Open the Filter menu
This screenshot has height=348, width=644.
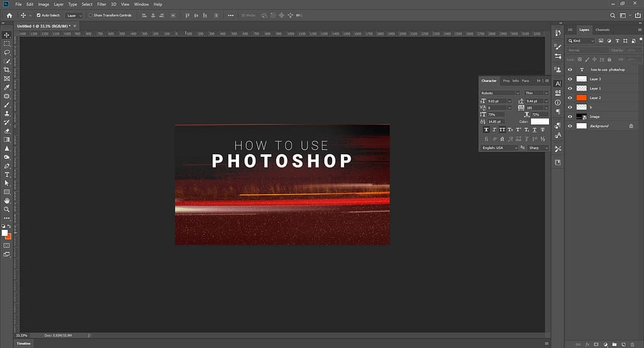coord(101,4)
